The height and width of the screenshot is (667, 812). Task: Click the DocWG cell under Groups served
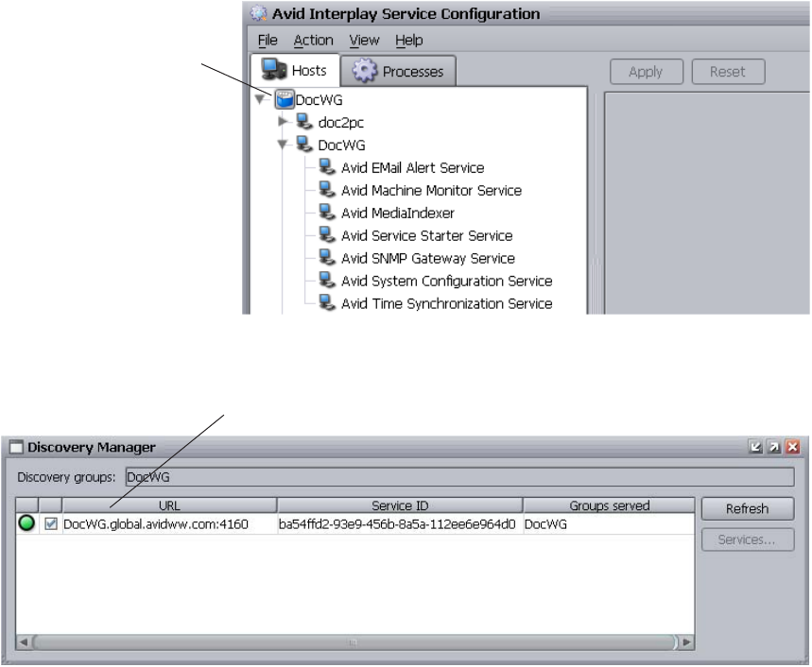pos(609,524)
